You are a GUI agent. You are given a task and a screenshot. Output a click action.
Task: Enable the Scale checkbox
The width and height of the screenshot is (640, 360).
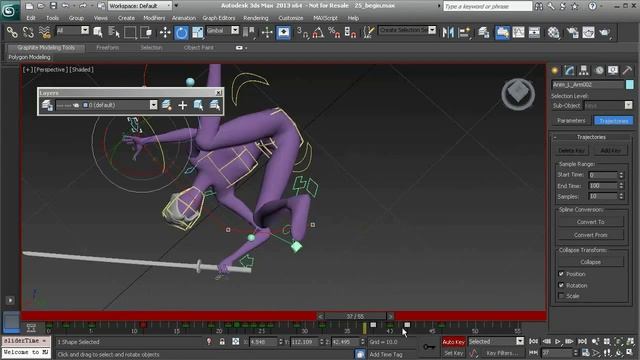(561, 296)
